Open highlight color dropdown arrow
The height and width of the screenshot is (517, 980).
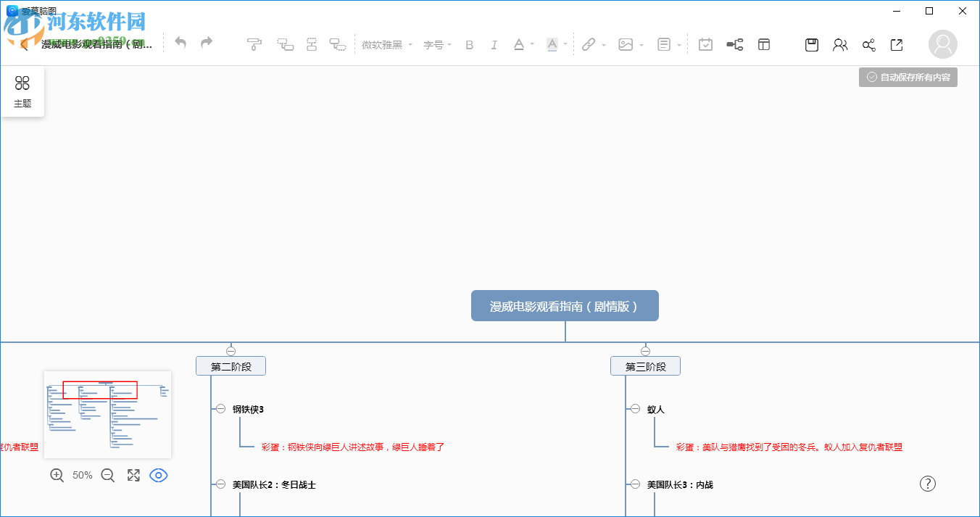coord(566,45)
